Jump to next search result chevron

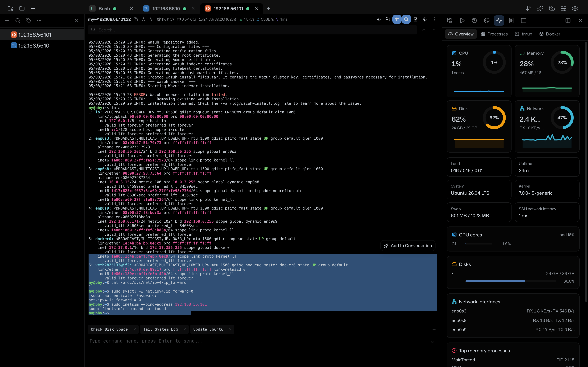click(x=434, y=30)
